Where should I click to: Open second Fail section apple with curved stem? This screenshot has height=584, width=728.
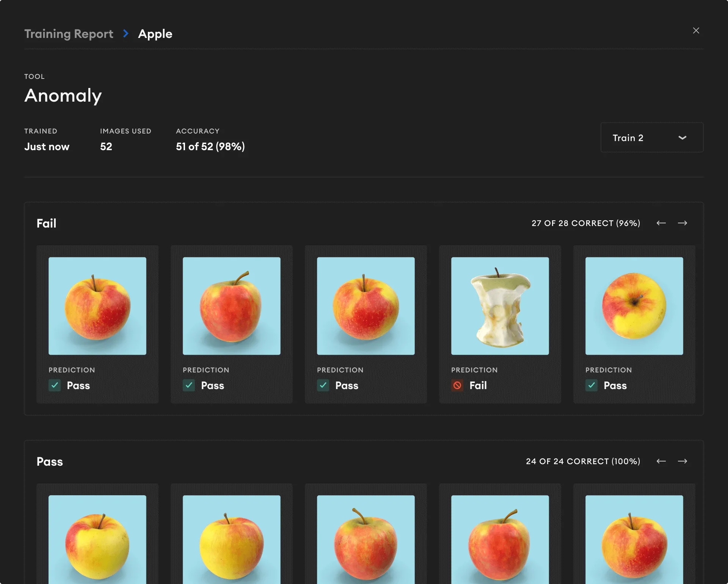[x=232, y=306]
